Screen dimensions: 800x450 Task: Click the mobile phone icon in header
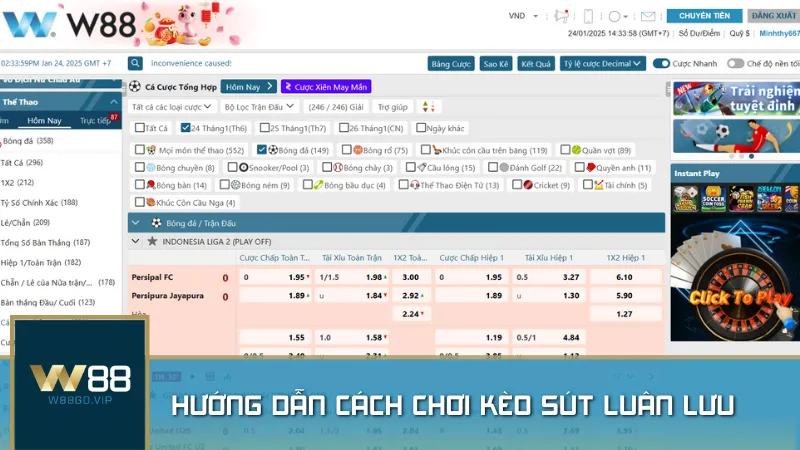[588, 16]
